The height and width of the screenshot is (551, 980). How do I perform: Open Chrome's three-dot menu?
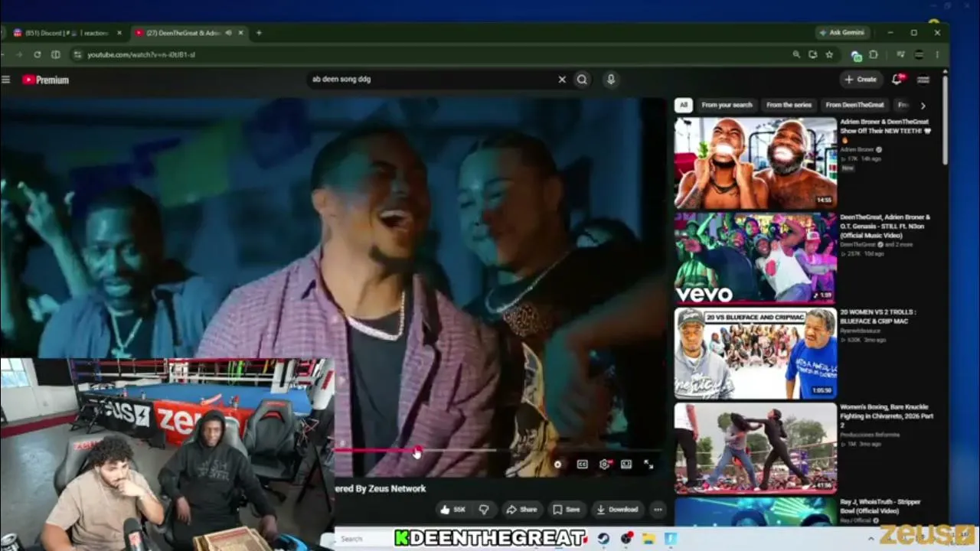pos(938,55)
